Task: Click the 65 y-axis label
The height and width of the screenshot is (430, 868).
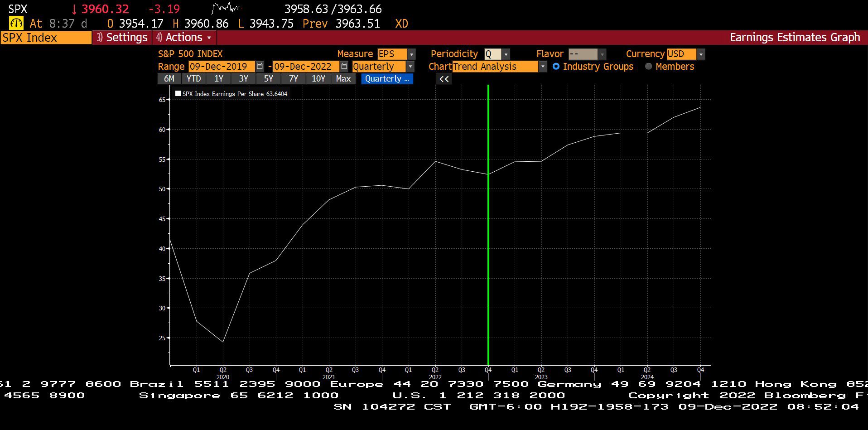Action: [x=162, y=100]
